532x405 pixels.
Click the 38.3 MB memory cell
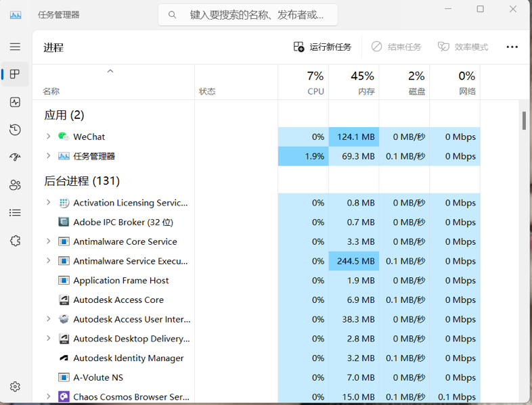(353, 319)
